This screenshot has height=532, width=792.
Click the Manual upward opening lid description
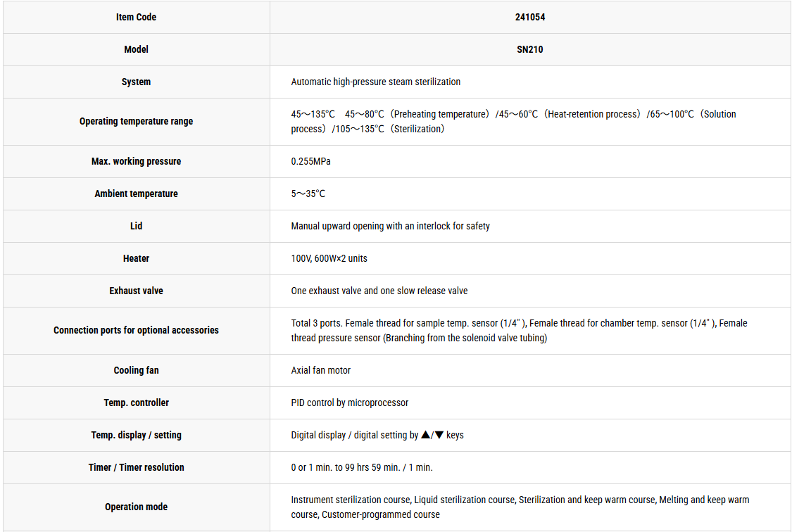coord(390,226)
